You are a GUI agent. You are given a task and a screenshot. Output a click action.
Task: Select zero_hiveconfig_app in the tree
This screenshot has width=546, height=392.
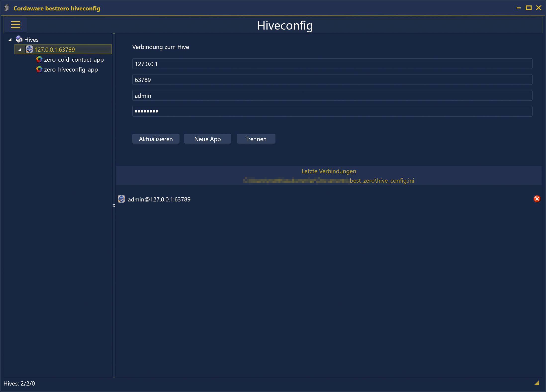[71, 70]
